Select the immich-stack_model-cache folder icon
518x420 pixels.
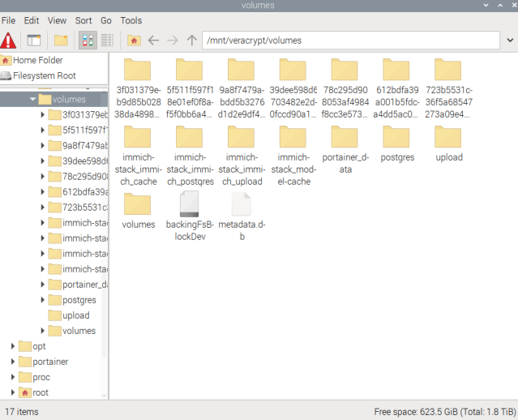tap(293, 137)
